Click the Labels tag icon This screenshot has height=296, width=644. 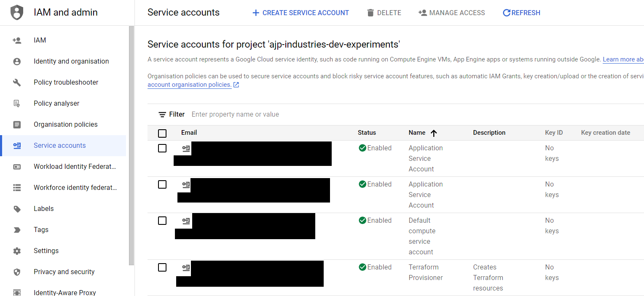(x=17, y=209)
